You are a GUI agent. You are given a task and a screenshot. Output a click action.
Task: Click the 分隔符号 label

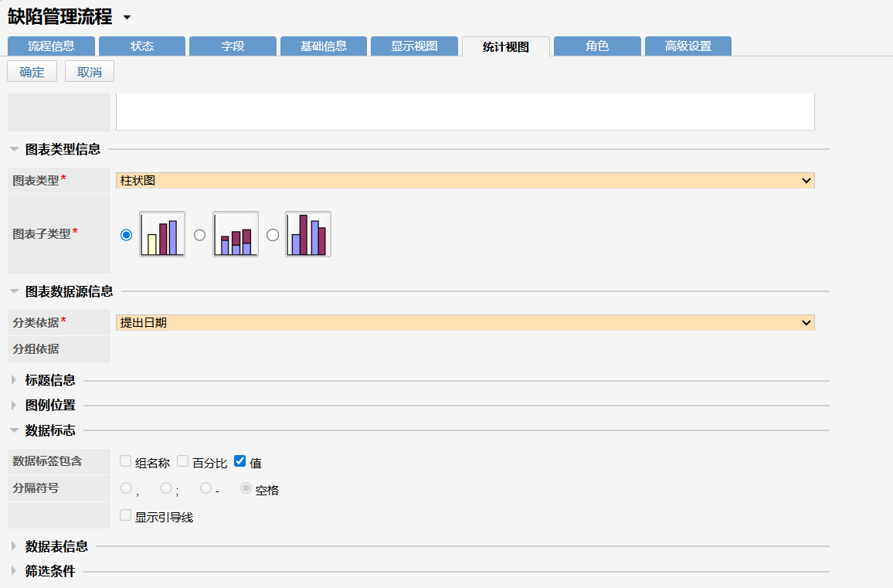coord(36,488)
